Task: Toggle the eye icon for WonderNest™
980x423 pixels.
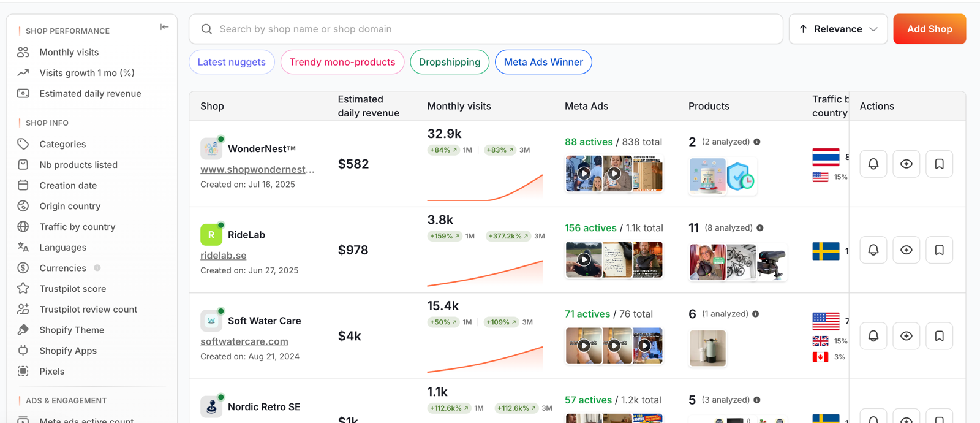Action: [907, 164]
